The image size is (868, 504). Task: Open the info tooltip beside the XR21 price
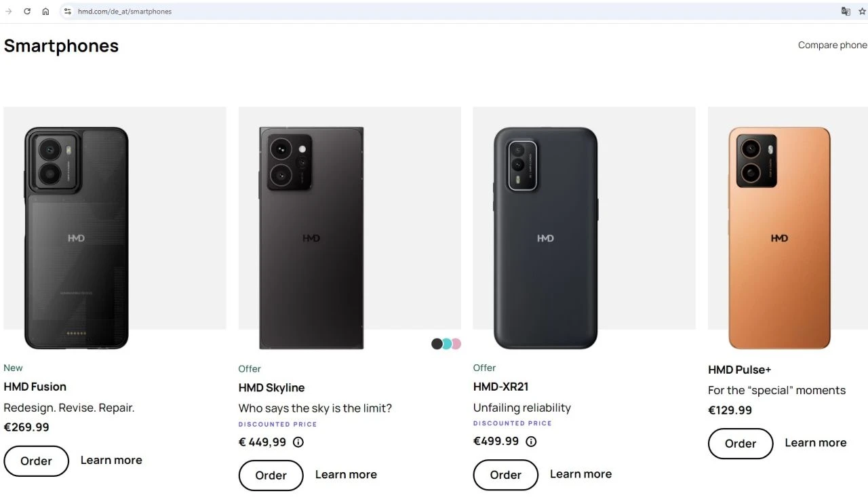(x=531, y=441)
